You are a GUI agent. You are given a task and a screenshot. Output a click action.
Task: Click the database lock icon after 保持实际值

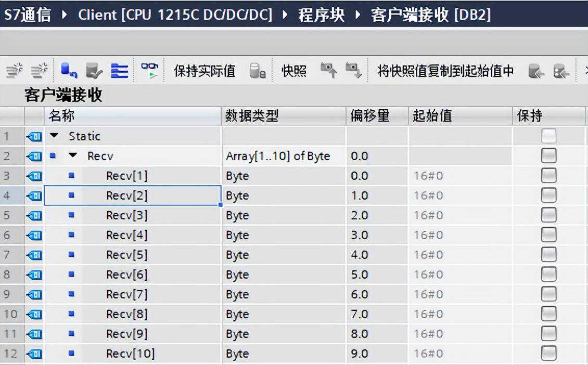pyautogui.click(x=258, y=71)
